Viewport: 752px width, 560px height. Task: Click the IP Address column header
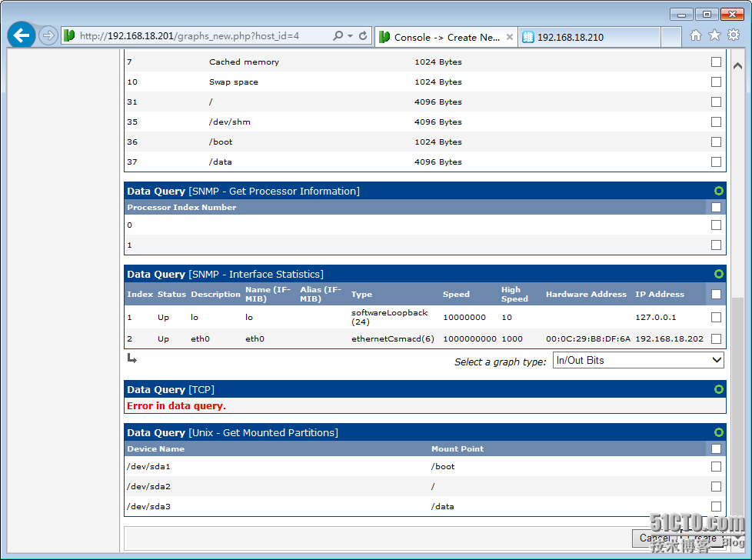(660, 294)
